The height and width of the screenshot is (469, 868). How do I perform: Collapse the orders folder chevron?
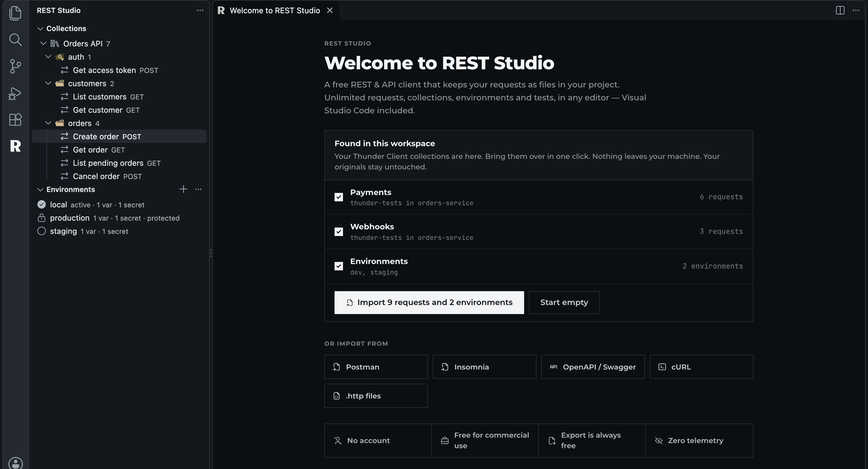point(48,123)
